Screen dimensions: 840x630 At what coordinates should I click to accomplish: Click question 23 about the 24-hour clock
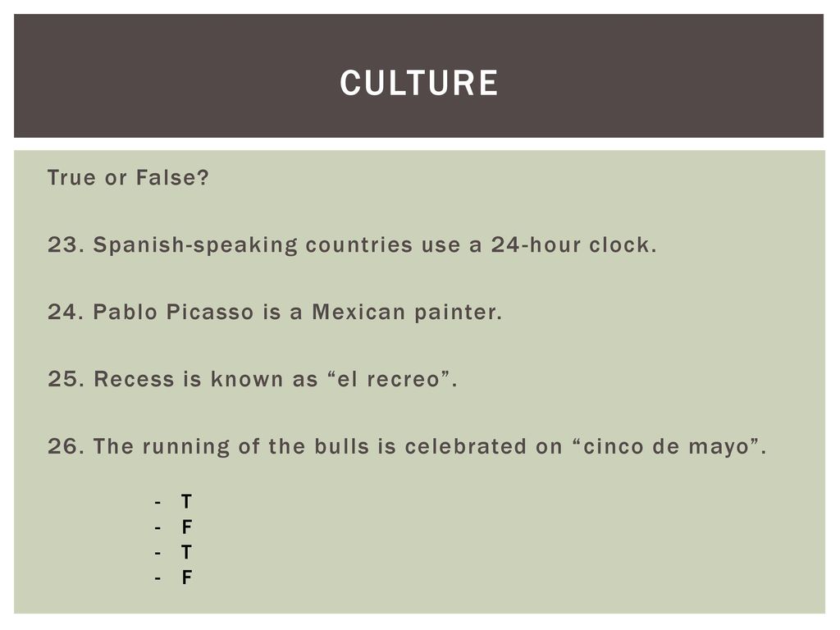pyautogui.click(x=352, y=245)
